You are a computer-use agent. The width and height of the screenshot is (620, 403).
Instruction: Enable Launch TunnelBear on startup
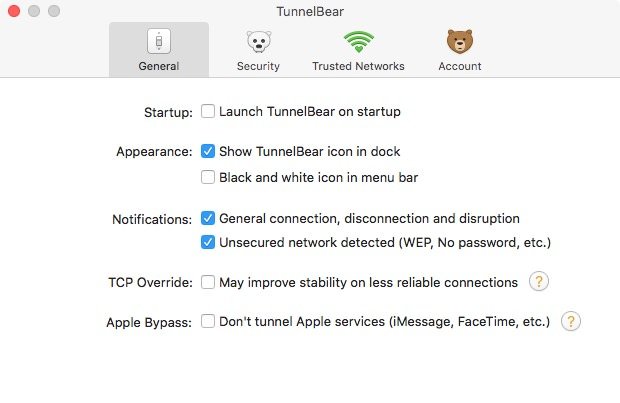208,111
